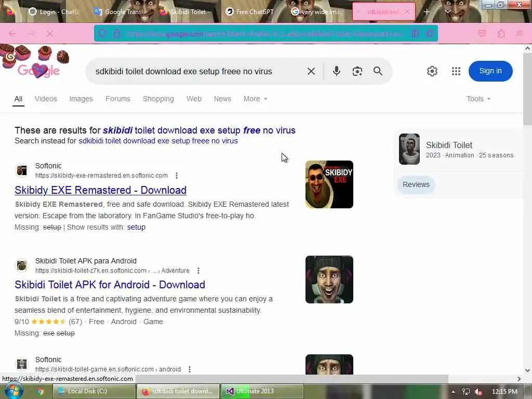Click the padlock site info icon

click(x=117, y=33)
